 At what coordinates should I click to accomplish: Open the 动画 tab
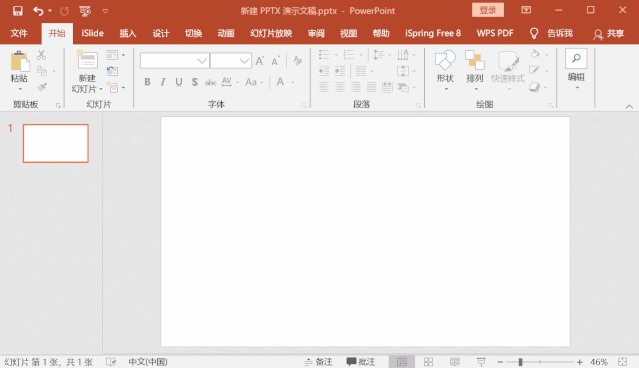click(226, 33)
